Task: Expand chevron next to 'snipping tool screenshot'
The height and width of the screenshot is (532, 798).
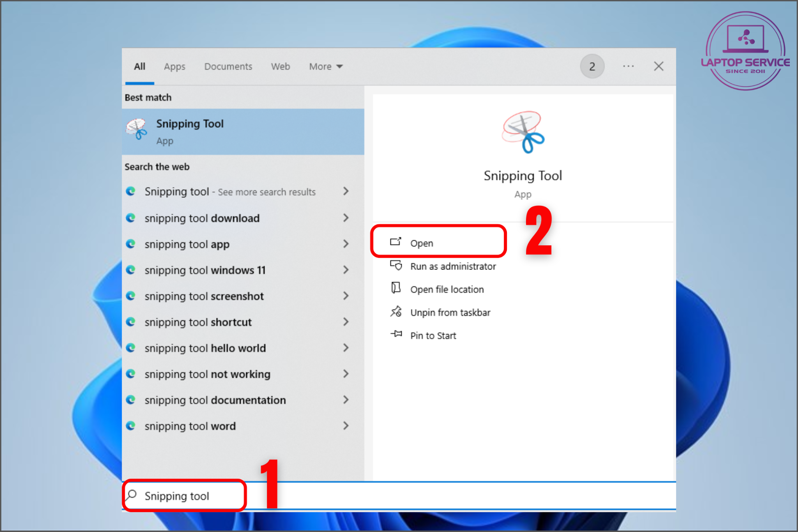Action: click(x=346, y=296)
